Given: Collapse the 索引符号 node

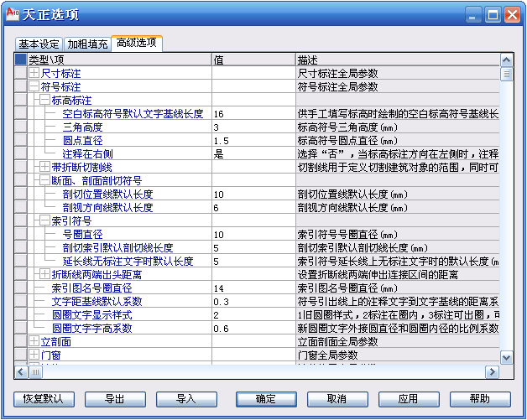Looking at the screenshot, I should (44, 220).
